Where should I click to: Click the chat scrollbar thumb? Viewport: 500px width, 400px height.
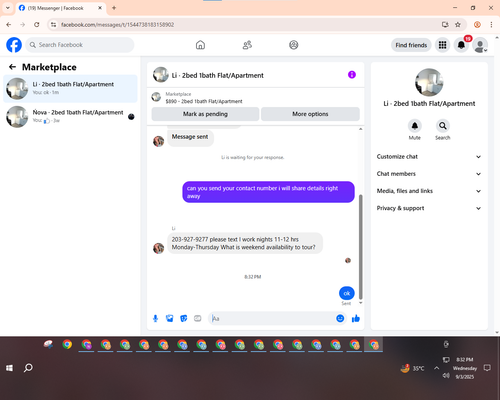[361, 247]
